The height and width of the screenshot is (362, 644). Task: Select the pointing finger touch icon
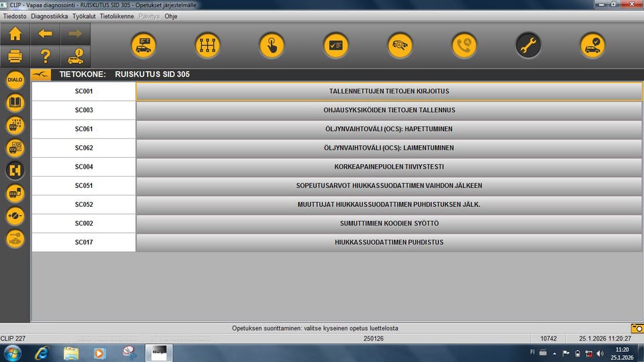[272, 45]
